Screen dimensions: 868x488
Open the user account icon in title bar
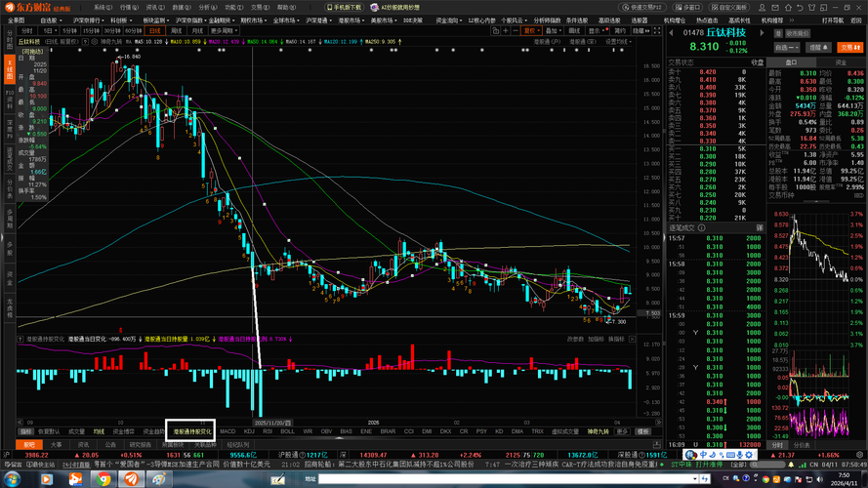point(762,8)
